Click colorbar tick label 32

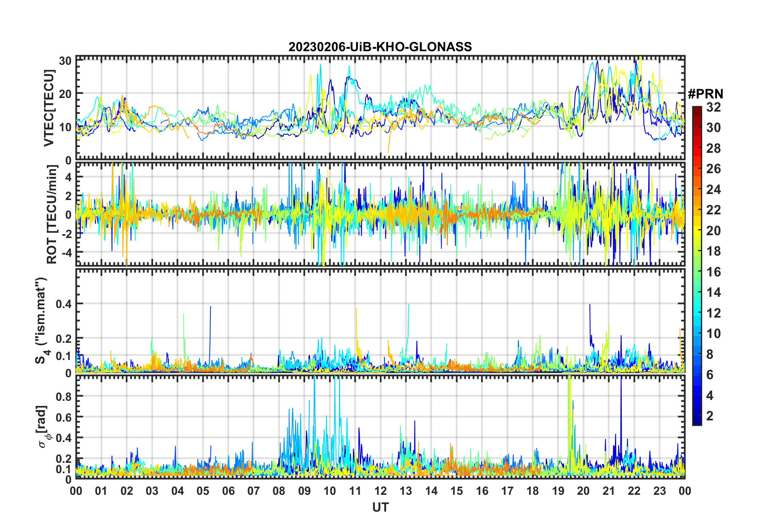tap(713, 107)
